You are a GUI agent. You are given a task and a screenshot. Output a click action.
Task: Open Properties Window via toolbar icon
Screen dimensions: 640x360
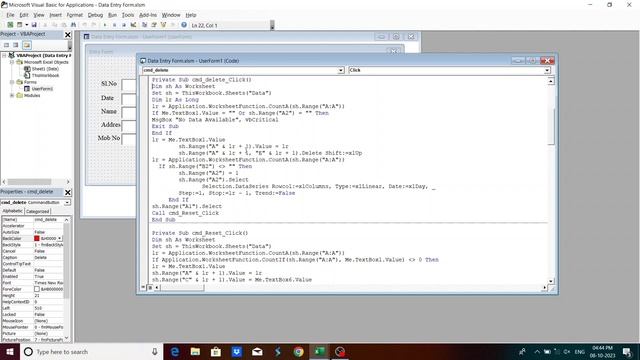coord(154,25)
